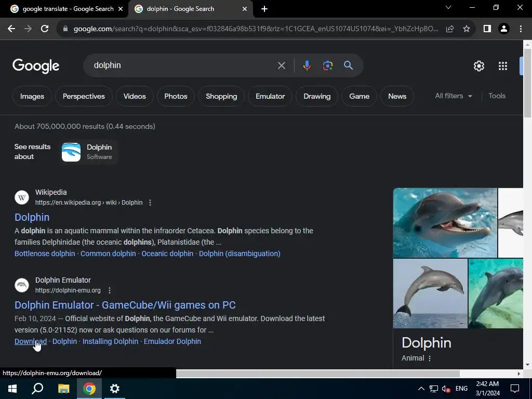Select the Images filter chip
The image size is (532, 399).
click(x=32, y=96)
